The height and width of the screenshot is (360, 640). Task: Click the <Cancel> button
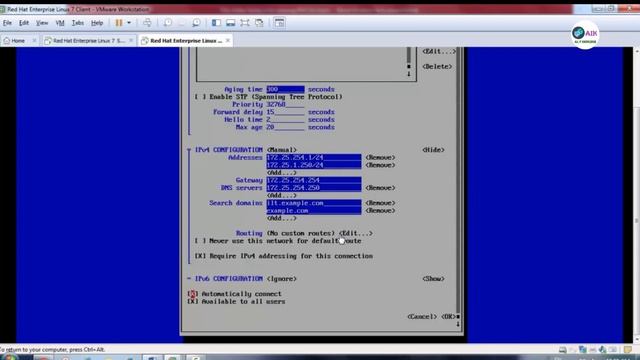422,317
